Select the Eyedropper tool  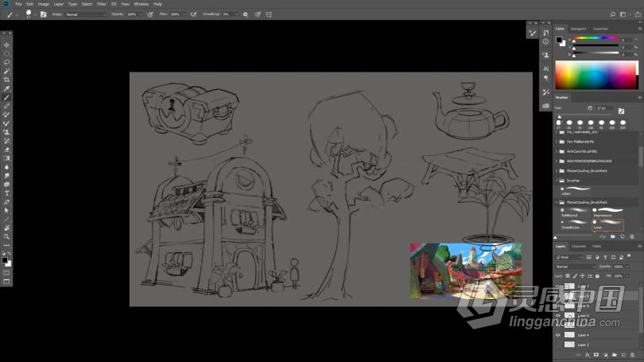point(6,88)
